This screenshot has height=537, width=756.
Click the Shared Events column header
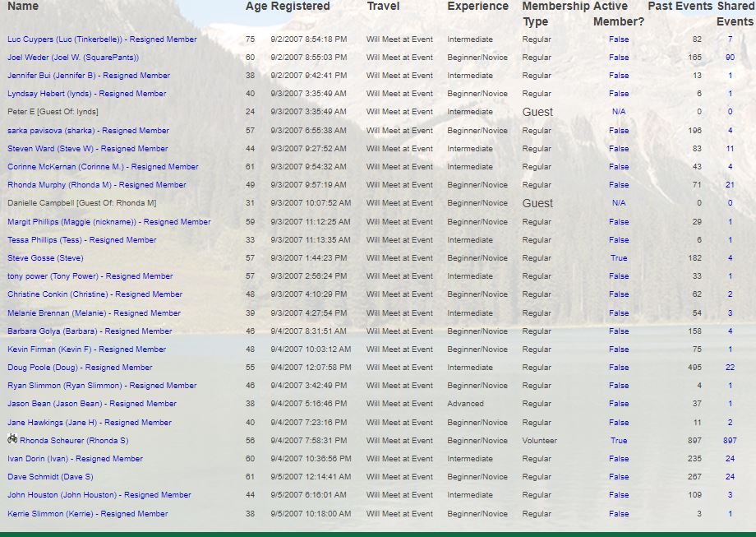pyautogui.click(x=735, y=13)
